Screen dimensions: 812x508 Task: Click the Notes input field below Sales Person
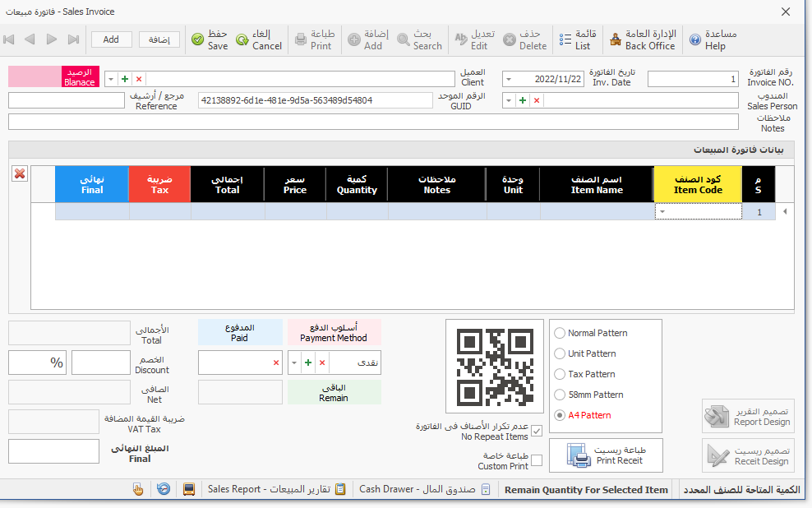(x=373, y=122)
